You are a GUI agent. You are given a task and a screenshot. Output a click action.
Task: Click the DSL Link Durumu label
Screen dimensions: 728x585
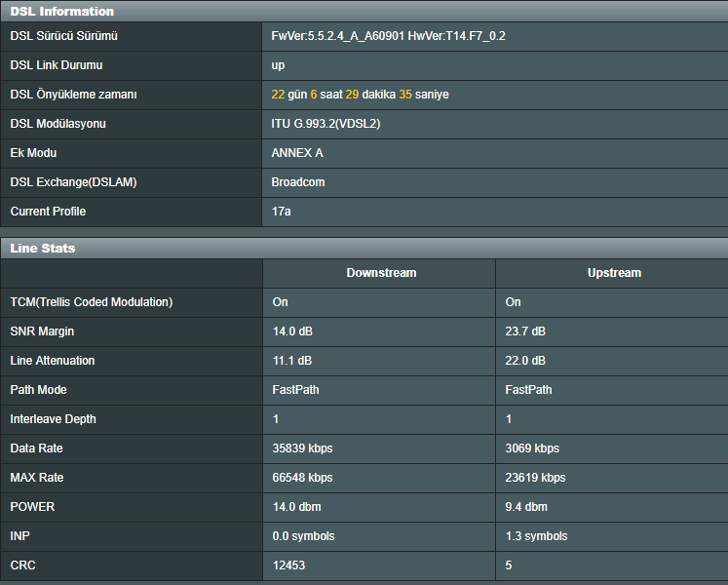point(57,65)
